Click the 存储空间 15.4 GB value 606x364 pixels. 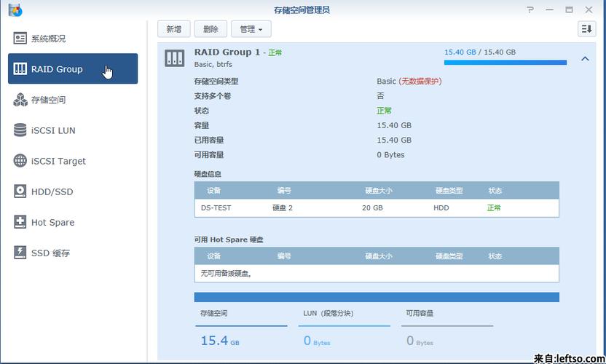(x=220, y=341)
